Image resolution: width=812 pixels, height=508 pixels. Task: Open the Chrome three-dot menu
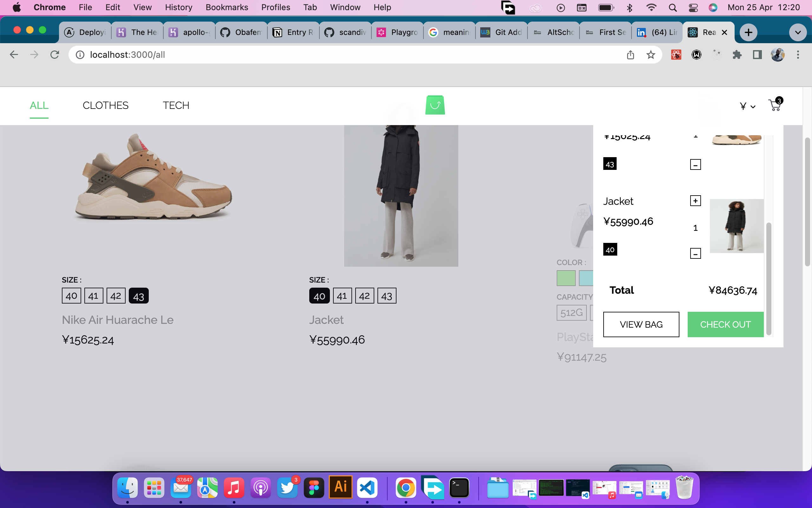(x=798, y=54)
